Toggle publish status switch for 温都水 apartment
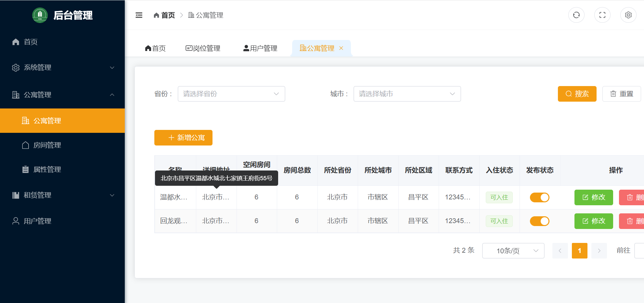Image resolution: width=644 pixels, height=303 pixels. [539, 197]
